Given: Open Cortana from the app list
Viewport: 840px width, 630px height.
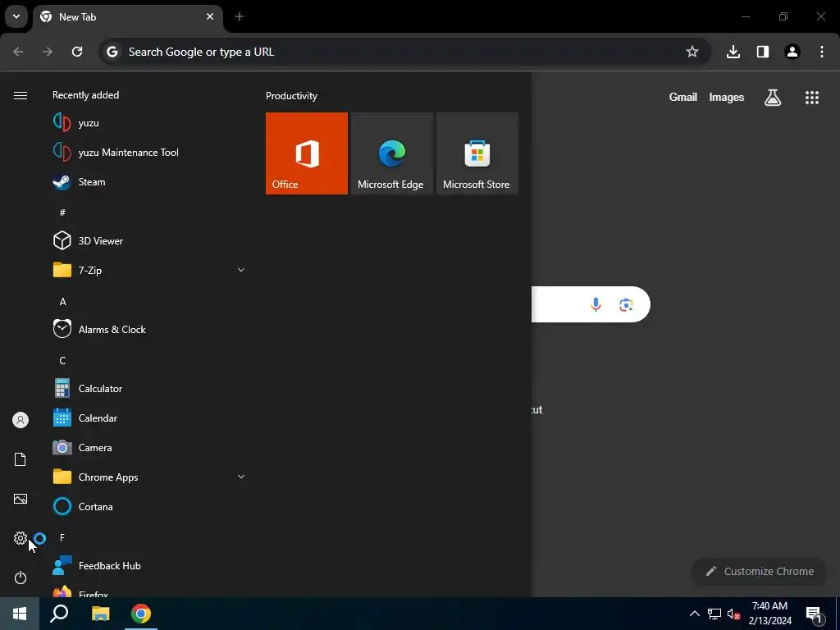Looking at the screenshot, I should point(149,506).
